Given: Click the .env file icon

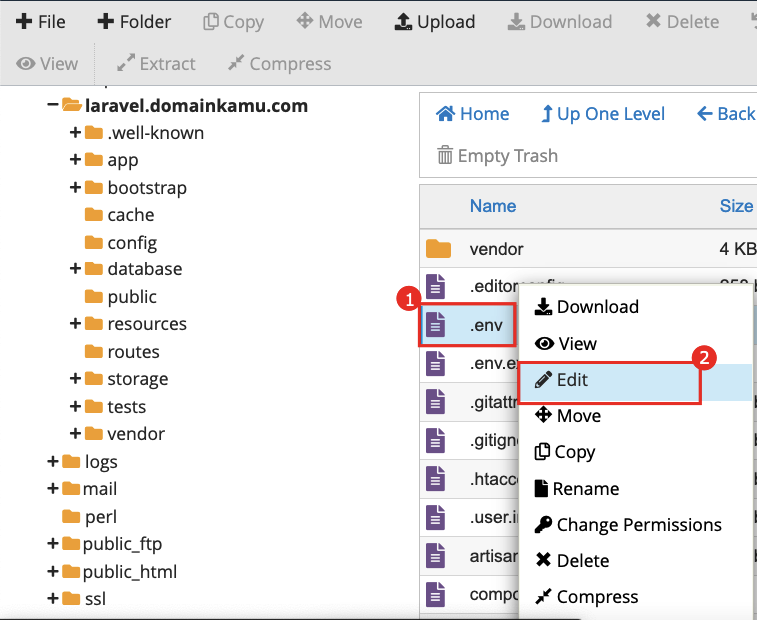Looking at the screenshot, I should point(435,324).
